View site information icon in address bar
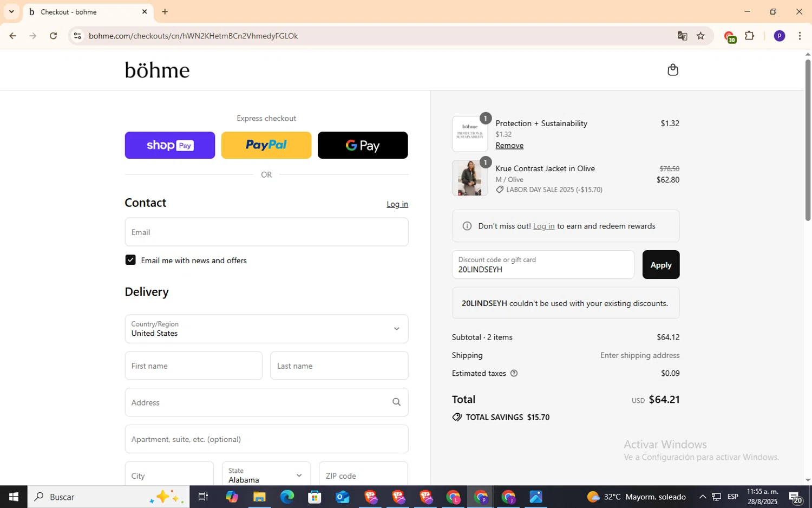The image size is (812, 508). (x=77, y=36)
